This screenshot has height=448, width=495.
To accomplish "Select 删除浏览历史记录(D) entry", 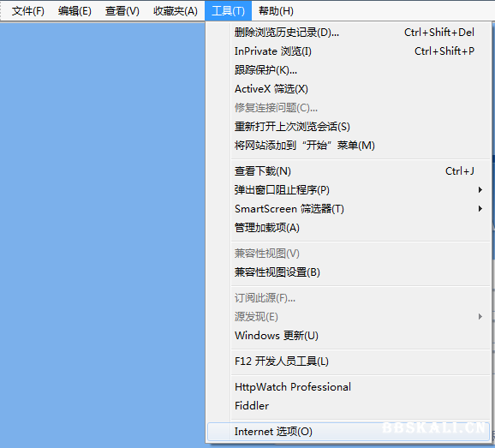I will tap(349, 33).
